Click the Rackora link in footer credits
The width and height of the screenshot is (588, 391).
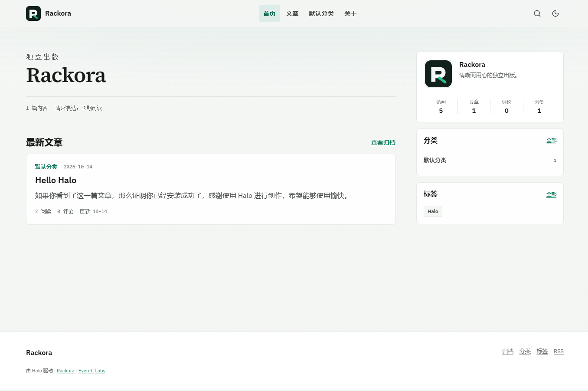coord(65,371)
